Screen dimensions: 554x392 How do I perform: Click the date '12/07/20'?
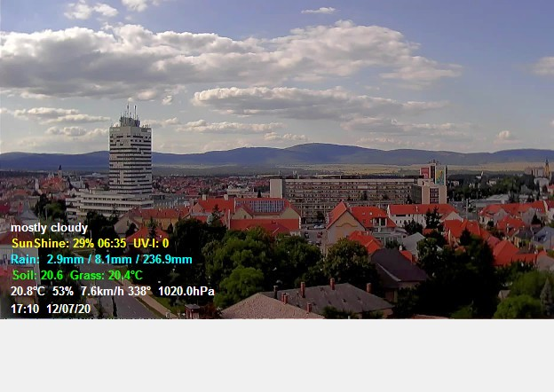tap(68, 310)
